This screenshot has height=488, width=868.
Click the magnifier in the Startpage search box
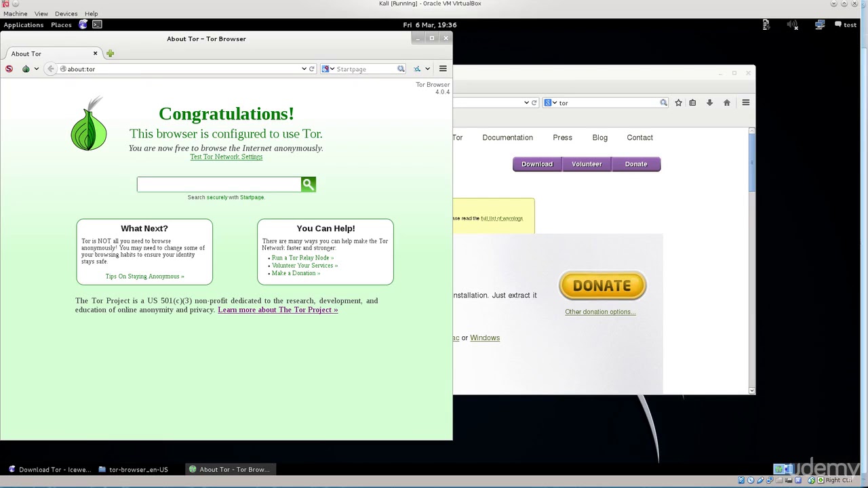pyautogui.click(x=401, y=68)
